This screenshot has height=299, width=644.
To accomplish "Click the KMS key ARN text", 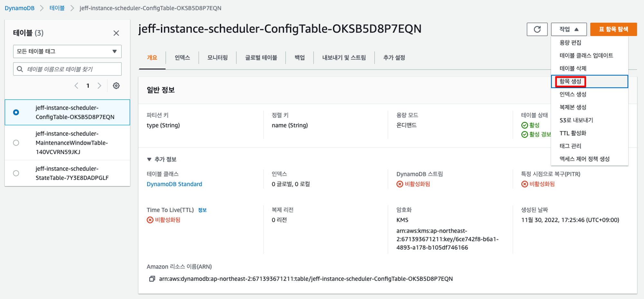I will [x=448, y=239].
